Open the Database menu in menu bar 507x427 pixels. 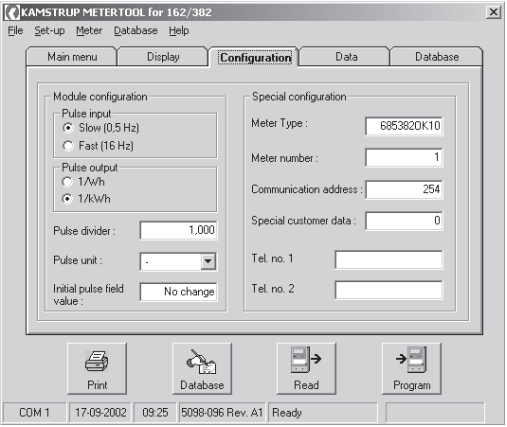click(x=136, y=31)
